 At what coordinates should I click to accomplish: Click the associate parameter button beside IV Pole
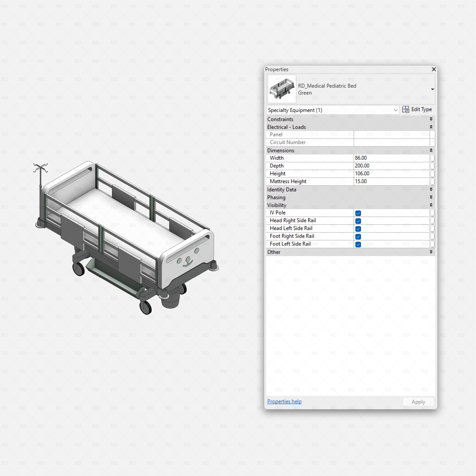433,213
